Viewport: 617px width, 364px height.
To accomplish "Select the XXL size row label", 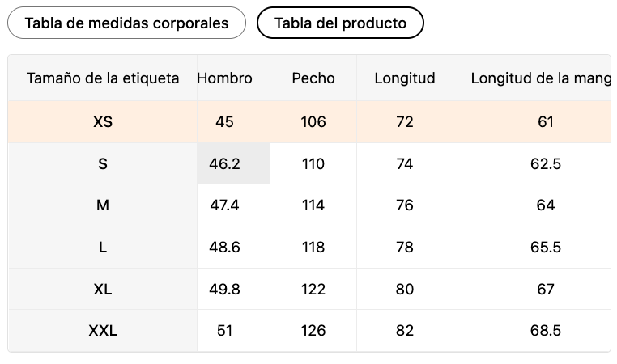I will [x=103, y=331].
